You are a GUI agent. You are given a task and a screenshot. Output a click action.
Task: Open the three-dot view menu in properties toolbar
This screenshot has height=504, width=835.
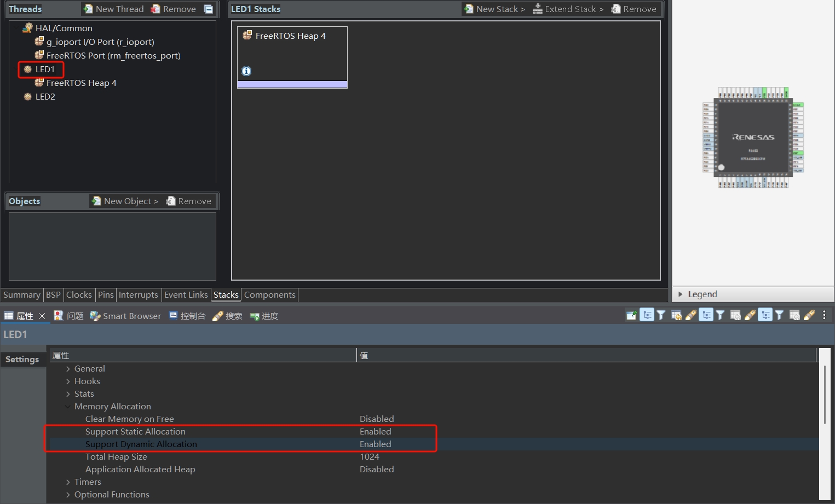point(824,315)
